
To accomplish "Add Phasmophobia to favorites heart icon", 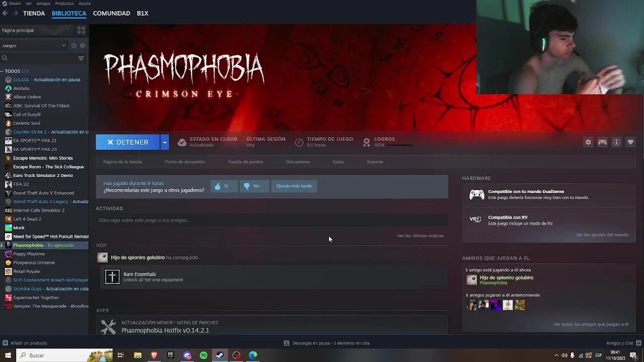I will 630,142.
